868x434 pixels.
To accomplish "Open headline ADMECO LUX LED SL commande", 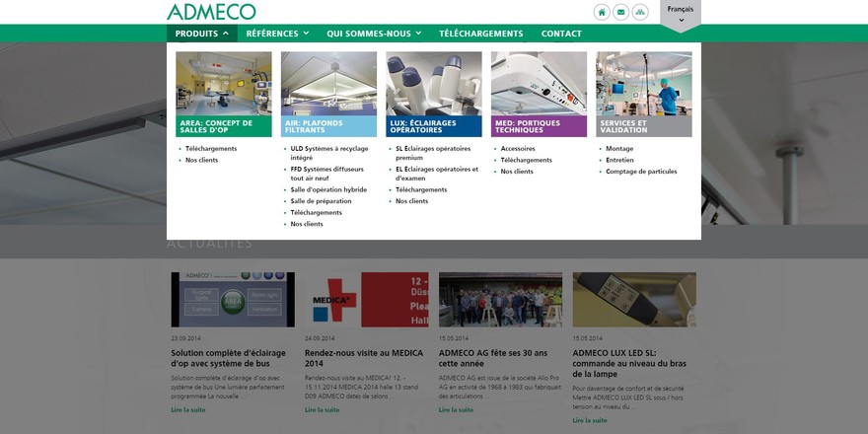I will click(629, 363).
